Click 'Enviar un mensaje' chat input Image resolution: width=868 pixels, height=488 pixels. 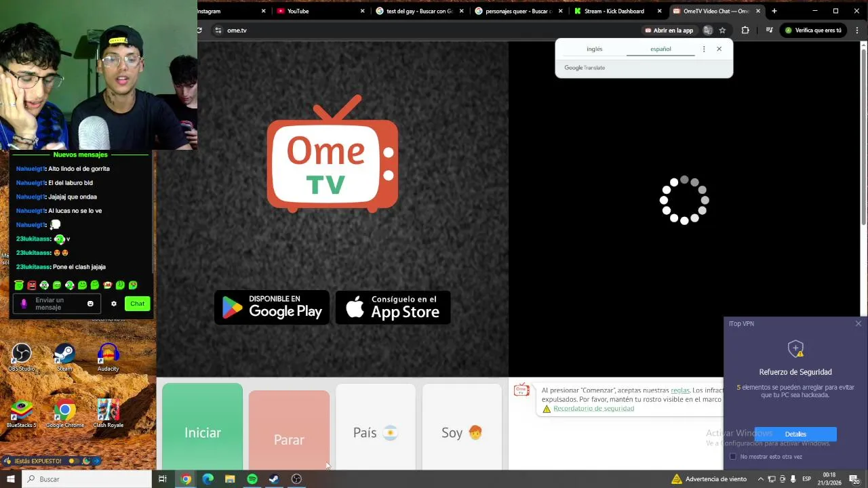click(58, 304)
